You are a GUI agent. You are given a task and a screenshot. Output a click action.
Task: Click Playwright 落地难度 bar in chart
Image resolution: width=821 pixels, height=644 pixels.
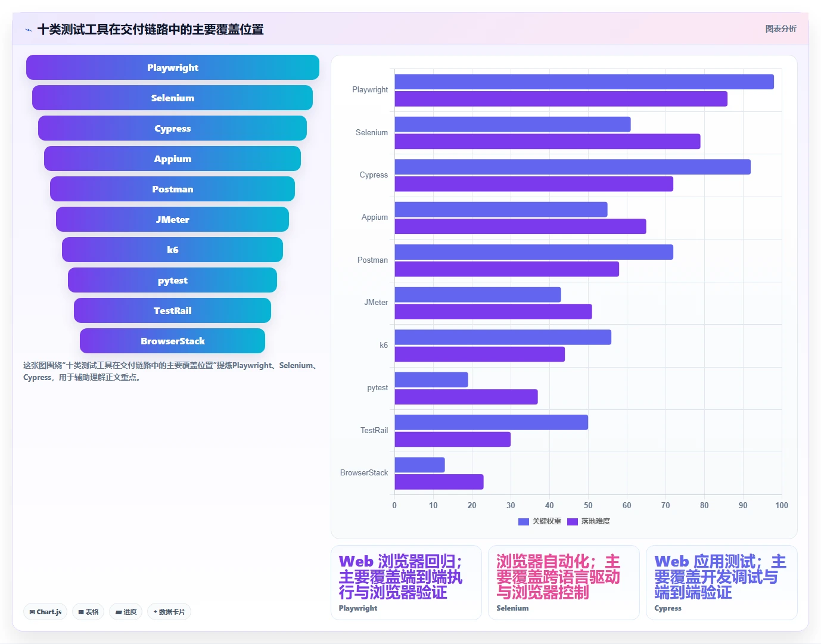[561, 99]
